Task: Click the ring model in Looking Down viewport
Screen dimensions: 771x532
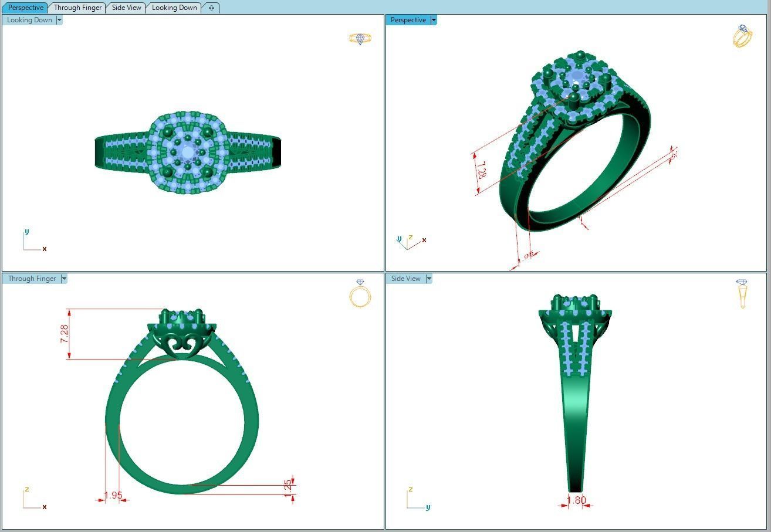Action: (188, 152)
